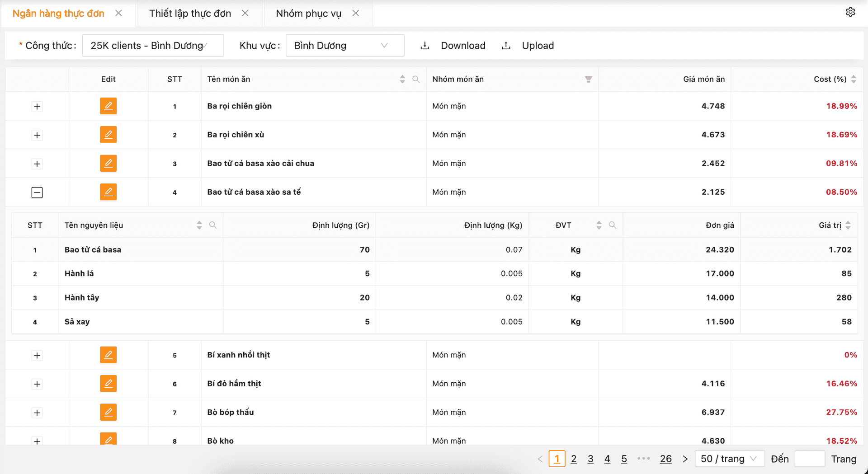Focus the go-to page number field
The width and height of the screenshot is (868, 474).
pyautogui.click(x=809, y=459)
